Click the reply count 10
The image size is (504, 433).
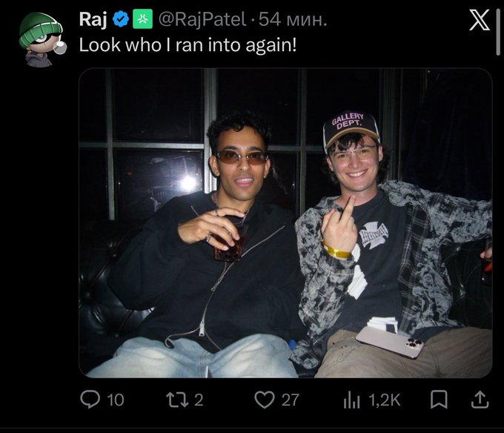[x=116, y=400]
